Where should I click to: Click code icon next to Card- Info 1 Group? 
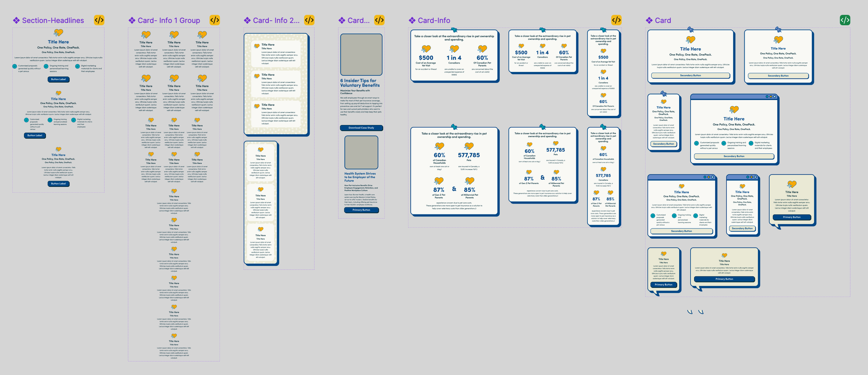tap(215, 20)
